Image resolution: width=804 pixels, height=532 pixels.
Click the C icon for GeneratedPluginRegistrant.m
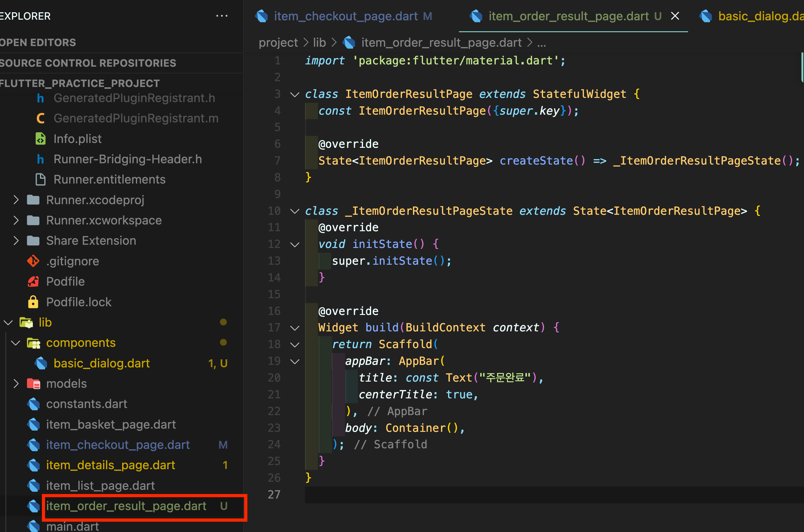(40, 119)
